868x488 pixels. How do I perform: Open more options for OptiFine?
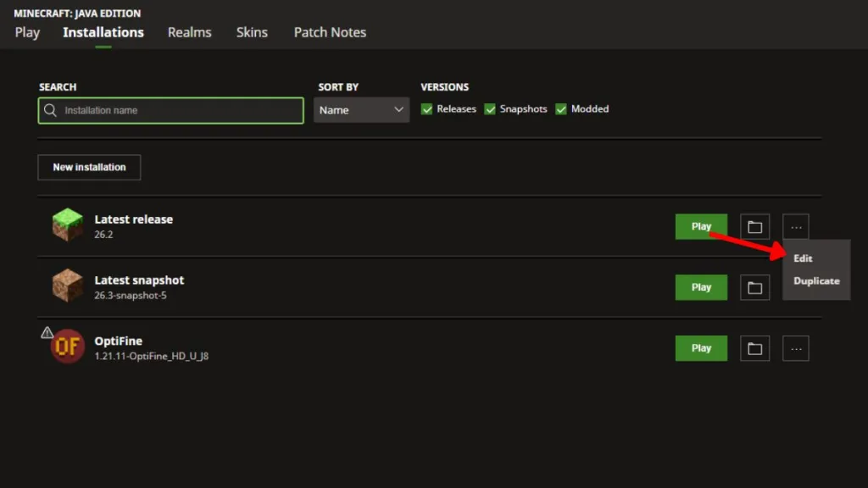795,348
